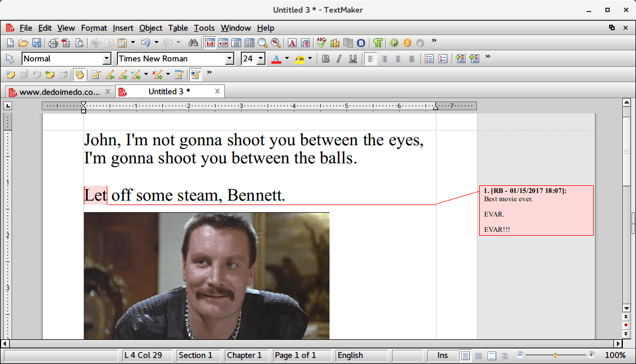Click the blue B circle icon
The height and width of the screenshot is (364, 636).
(x=361, y=43)
